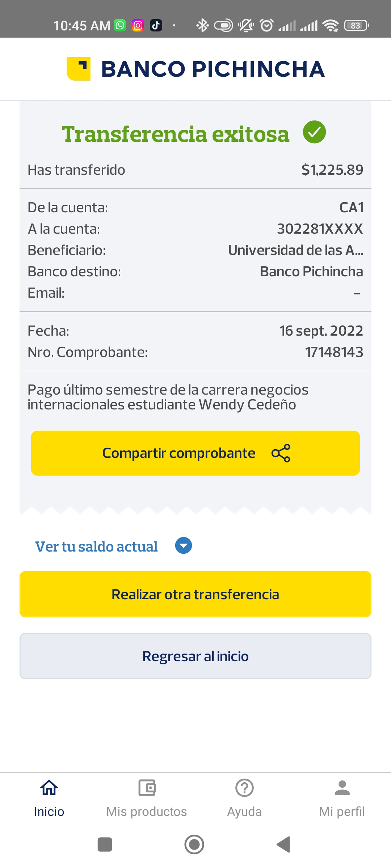Open Mis productos wallet icon
The width and height of the screenshot is (391, 868).
point(147,788)
